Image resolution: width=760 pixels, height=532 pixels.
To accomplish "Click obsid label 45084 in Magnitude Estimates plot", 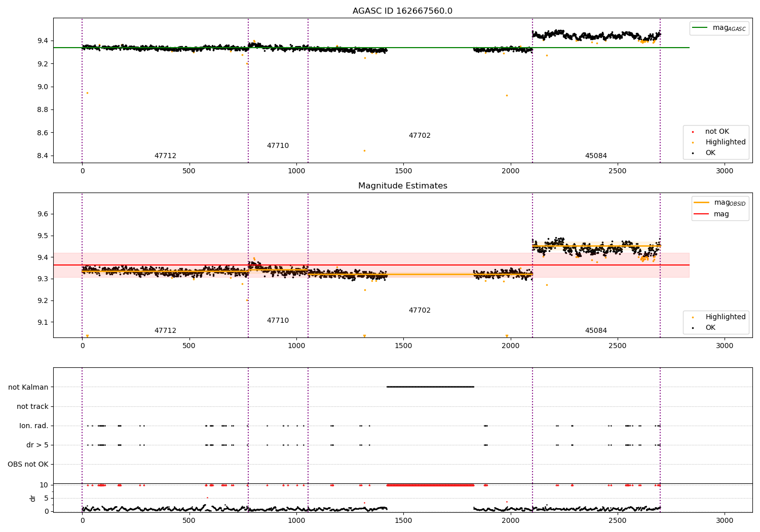I will [x=596, y=331].
